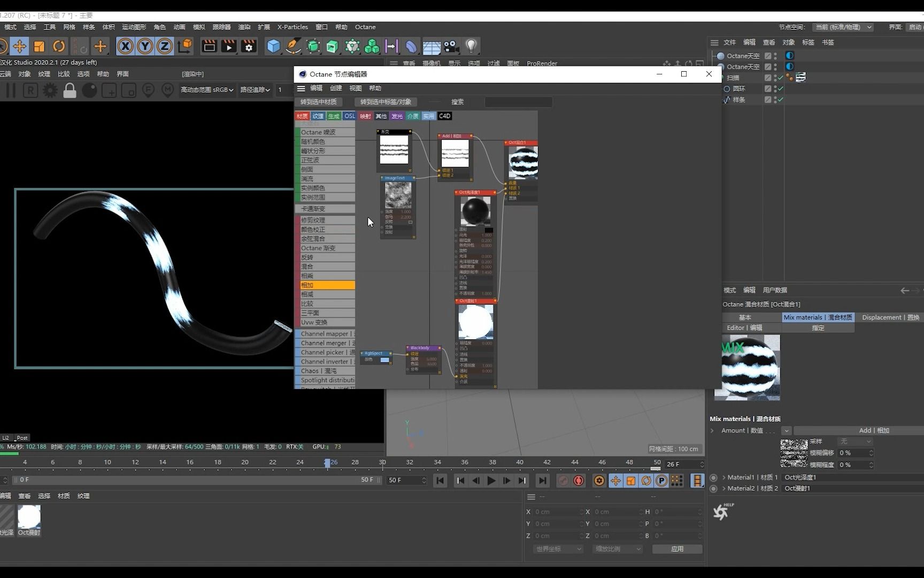Click the Octane restart R icon
Image resolution: width=924 pixels, height=578 pixels.
(30, 90)
